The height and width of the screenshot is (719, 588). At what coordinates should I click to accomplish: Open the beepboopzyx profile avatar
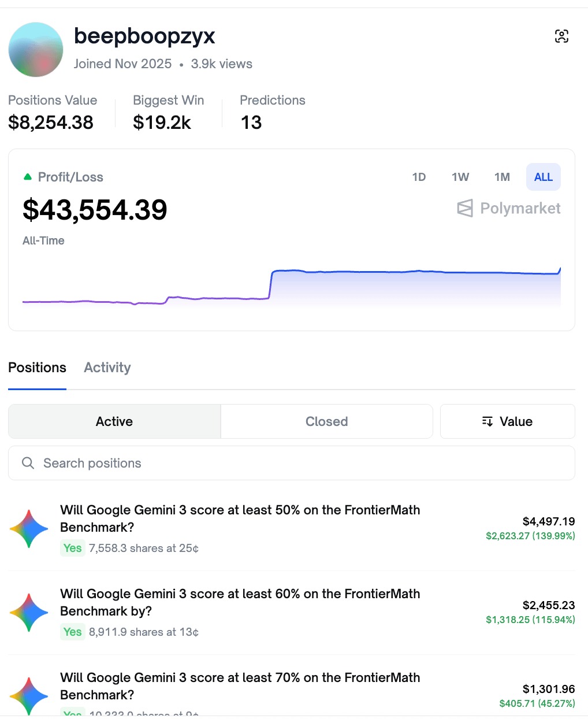pos(36,50)
